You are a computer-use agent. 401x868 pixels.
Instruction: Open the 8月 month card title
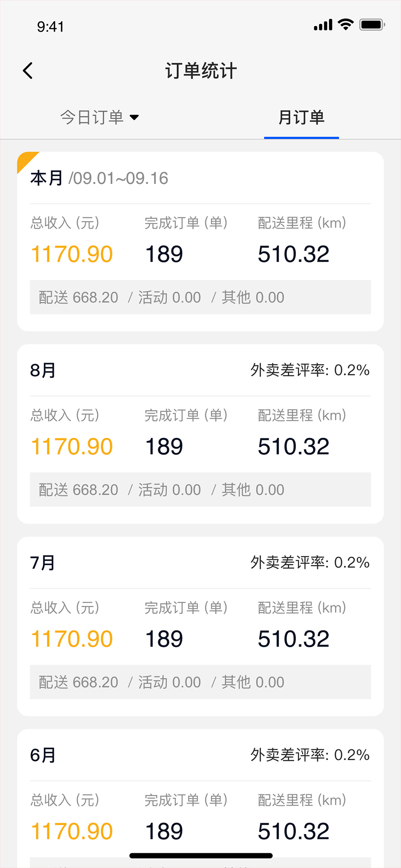[43, 370]
